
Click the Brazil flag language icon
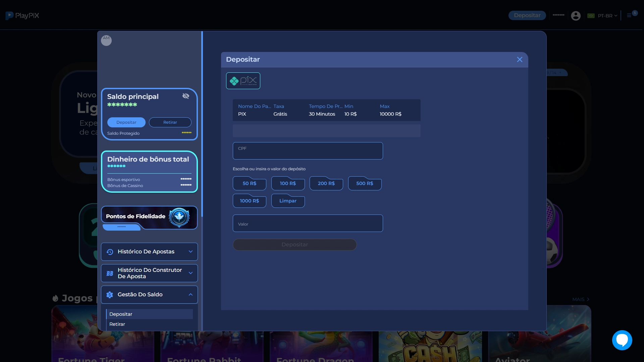[591, 16]
